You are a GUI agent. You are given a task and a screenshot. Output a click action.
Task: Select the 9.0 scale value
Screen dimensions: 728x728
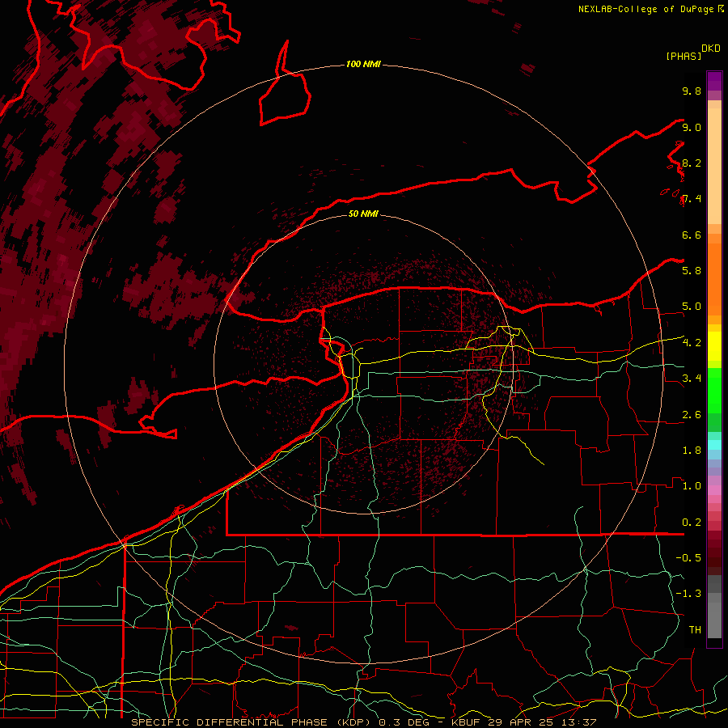pos(692,127)
